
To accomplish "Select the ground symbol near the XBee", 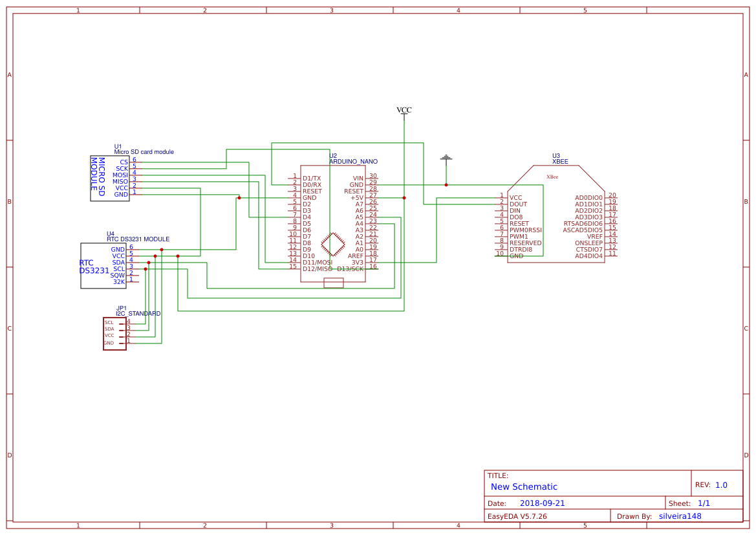I will pos(446,157).
